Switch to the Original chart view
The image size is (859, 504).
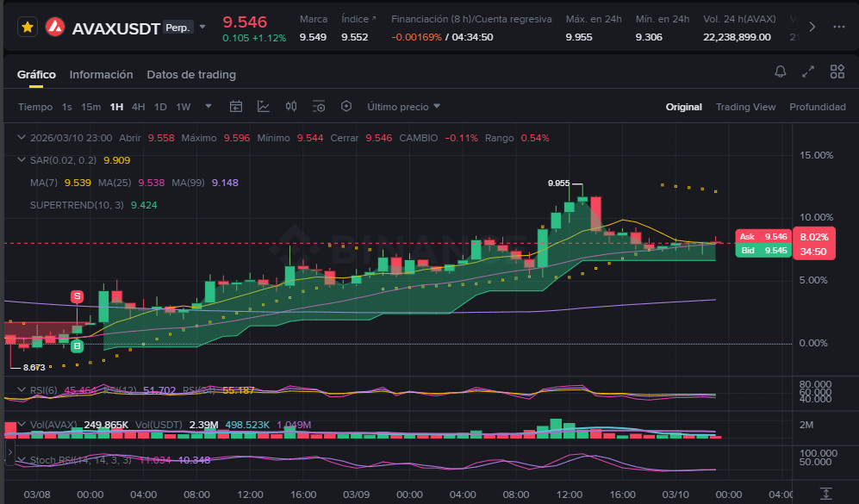tap(684, 107)
